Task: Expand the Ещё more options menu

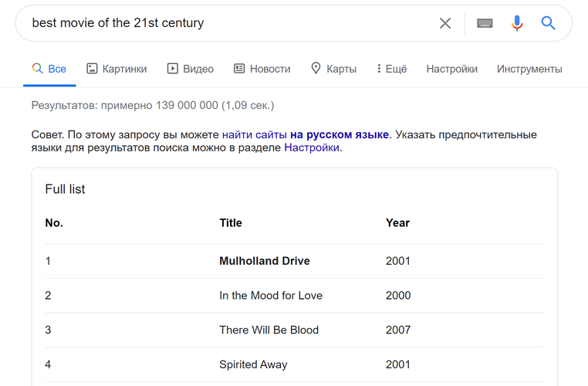Action: (391, 69)
